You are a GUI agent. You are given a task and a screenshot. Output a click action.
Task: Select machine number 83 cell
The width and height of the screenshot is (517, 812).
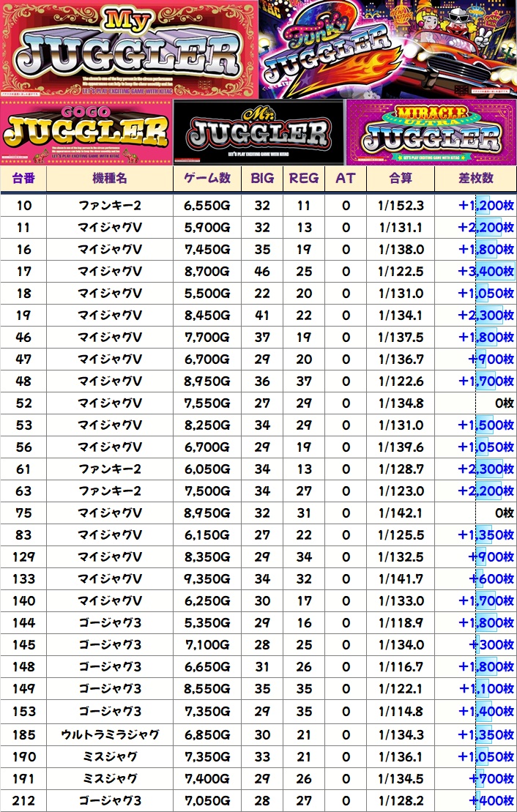[x=23, y=534]
